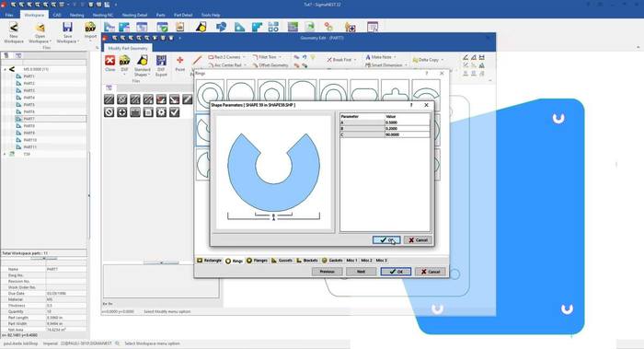
Task: Click the New Workspace icon
Action: [14, 28]
